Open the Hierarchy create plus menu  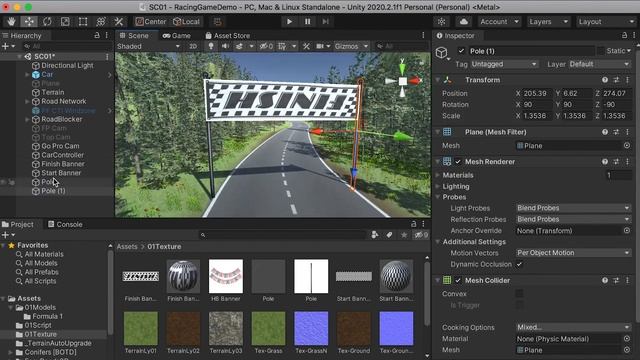[x=8, y=47]
